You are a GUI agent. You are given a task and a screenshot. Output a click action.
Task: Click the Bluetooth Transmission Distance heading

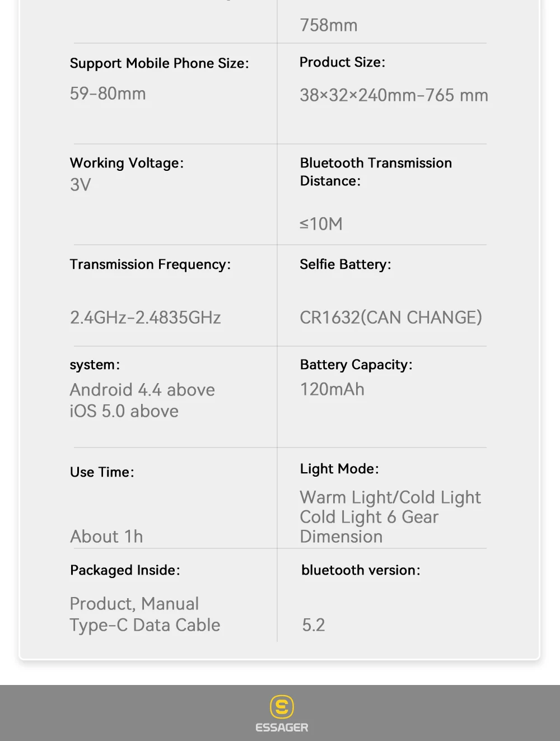375,171
